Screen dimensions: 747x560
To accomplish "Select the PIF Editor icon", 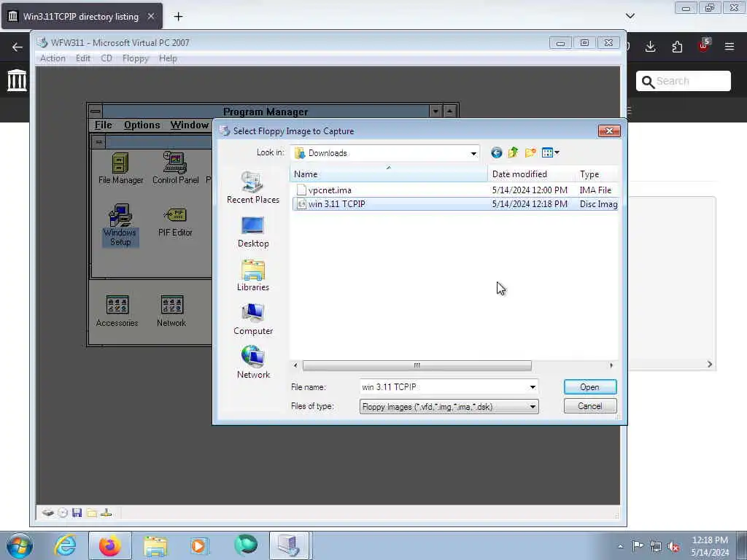I will (x=175, y=222).
